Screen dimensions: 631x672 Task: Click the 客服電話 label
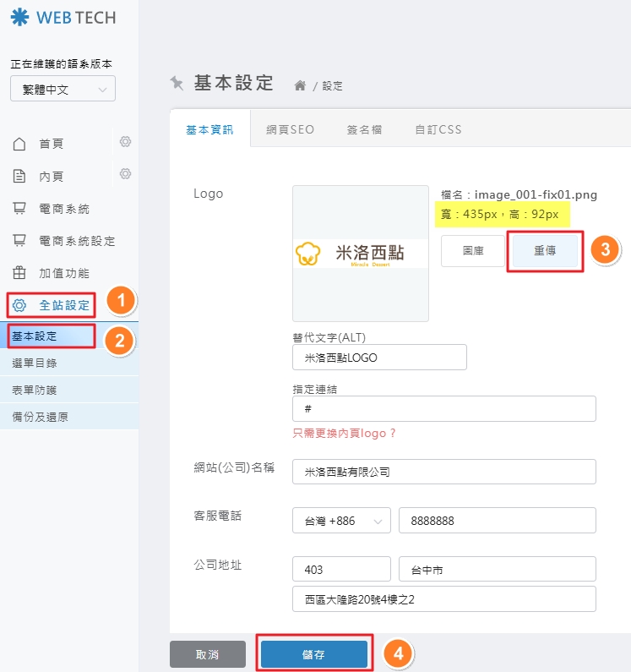[218, 516]
